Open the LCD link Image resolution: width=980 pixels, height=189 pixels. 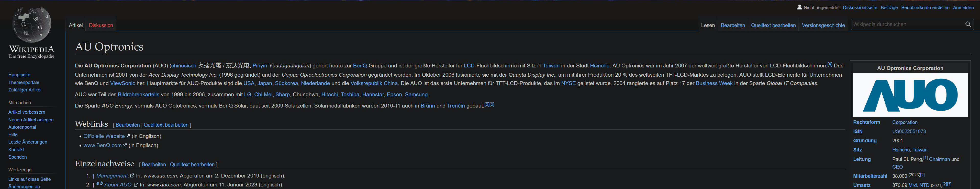click(x=469, y=66)
